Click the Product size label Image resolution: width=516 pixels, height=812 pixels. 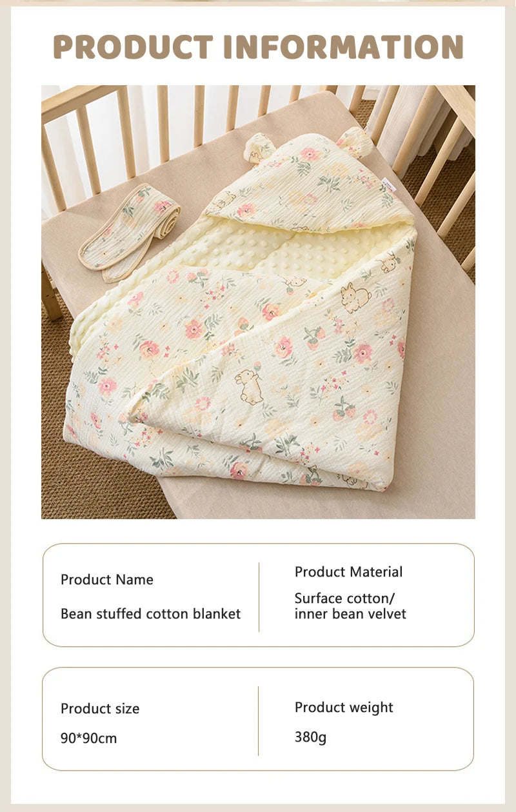[100, 708]
